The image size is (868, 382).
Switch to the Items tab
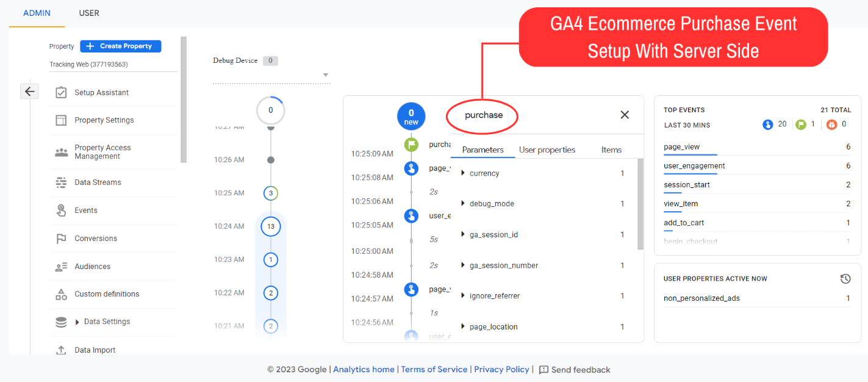pos(611,150)
